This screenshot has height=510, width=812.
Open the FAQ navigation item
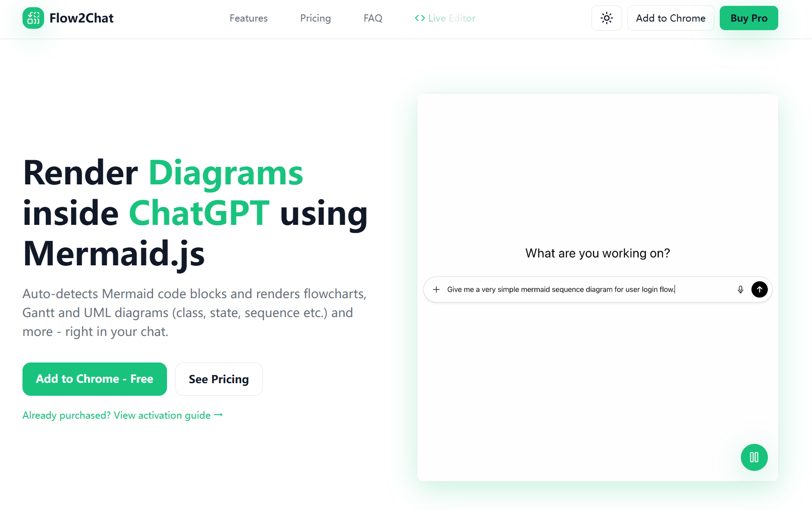click(373, 18)
